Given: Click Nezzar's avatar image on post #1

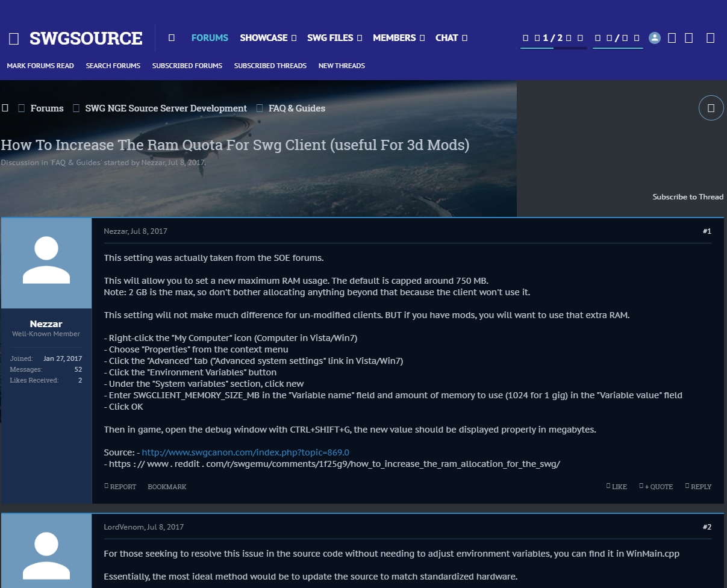Looking at the screenshot, I should pos(46,263).
